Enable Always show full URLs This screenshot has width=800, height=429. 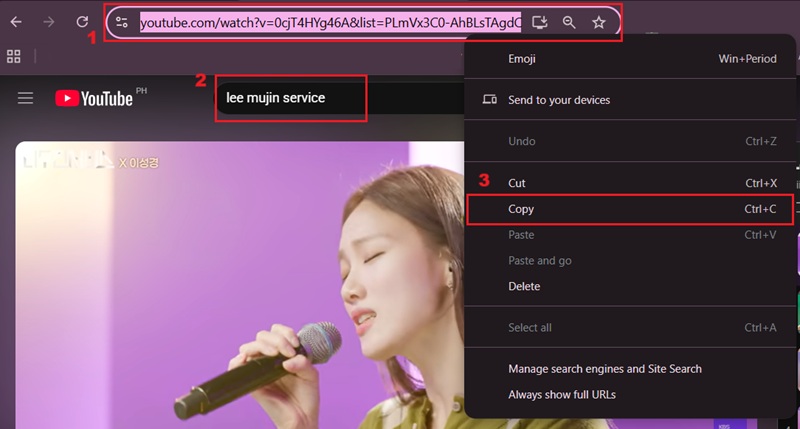[x=561, y=395]
